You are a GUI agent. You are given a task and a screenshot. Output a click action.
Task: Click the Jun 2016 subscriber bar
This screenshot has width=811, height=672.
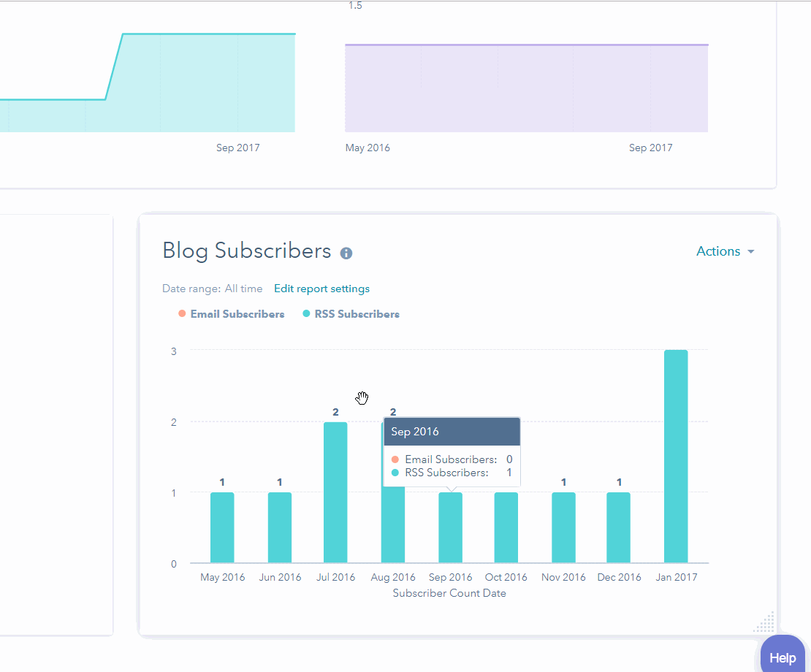coord(279,527)
